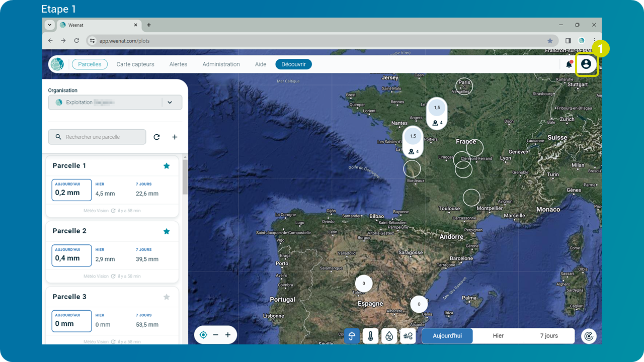The width and height of the screenshot is (644, 362).
Task: Go forward in browser history
Action: click(63, 41)
